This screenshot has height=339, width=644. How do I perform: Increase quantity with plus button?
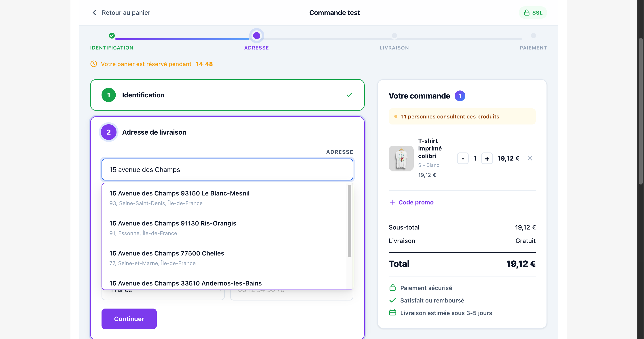(x=487, y=158)
